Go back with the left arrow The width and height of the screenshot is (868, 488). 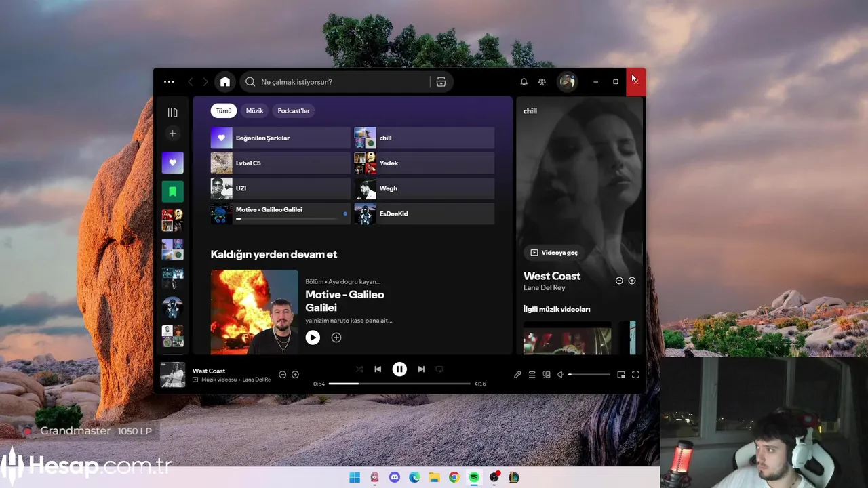(x=191, y=82)
